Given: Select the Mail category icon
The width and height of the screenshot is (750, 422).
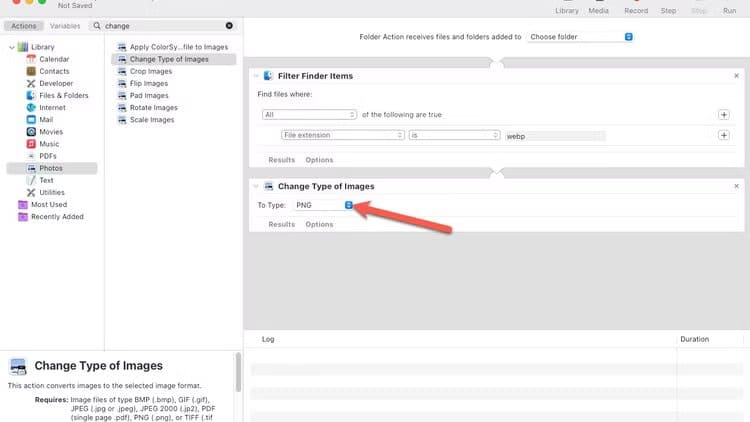Looking at the screenshot, I should tap(31, 120).
